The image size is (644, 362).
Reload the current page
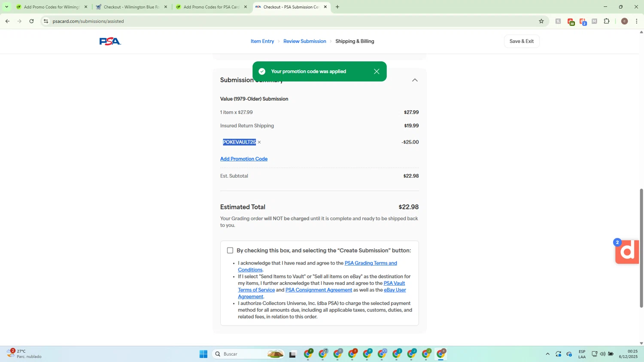31,21
